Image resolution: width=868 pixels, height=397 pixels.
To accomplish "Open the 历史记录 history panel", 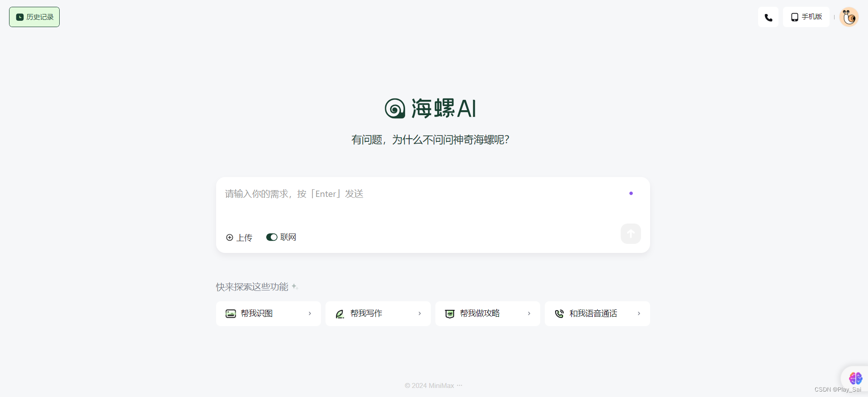I will pos(34,17).
